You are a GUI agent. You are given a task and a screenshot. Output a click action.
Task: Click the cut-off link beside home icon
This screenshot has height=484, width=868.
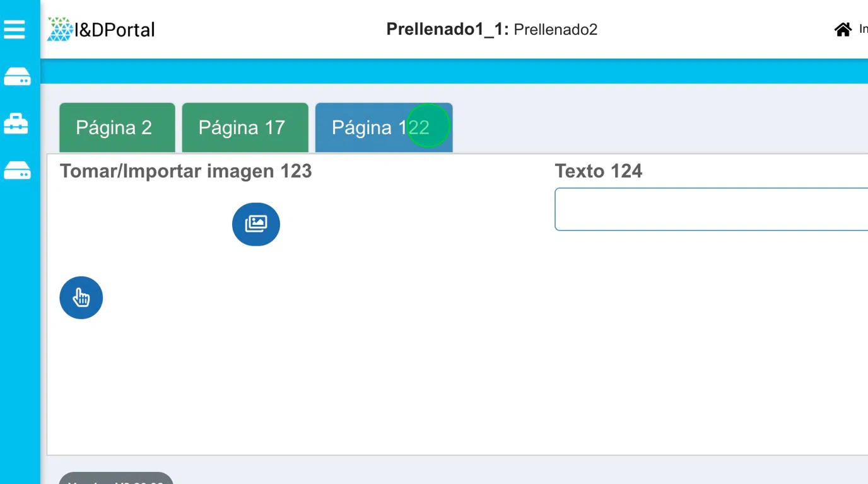(863, 30)
